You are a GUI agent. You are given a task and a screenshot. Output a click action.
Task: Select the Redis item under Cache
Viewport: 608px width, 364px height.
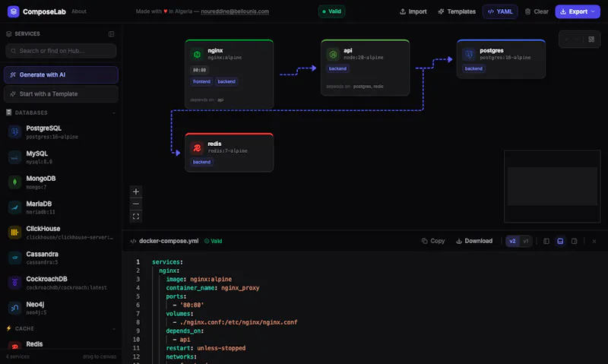[61, 345]
